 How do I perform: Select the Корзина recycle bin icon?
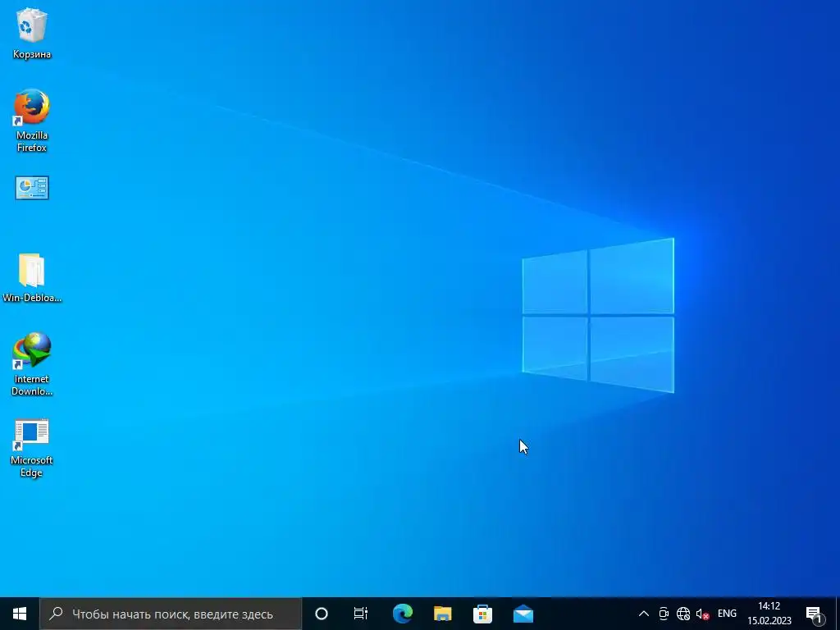[x=32, y=33]
